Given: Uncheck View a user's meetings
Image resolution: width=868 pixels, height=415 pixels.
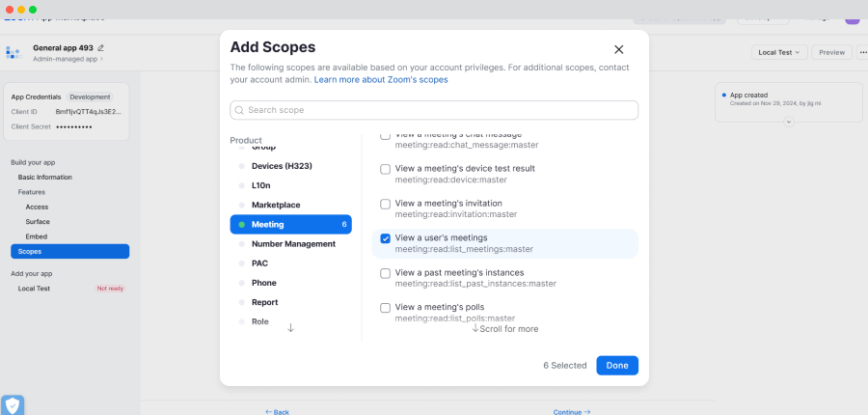Looking at the screenshot, I should pyautogui.click(x=385, y=238).
